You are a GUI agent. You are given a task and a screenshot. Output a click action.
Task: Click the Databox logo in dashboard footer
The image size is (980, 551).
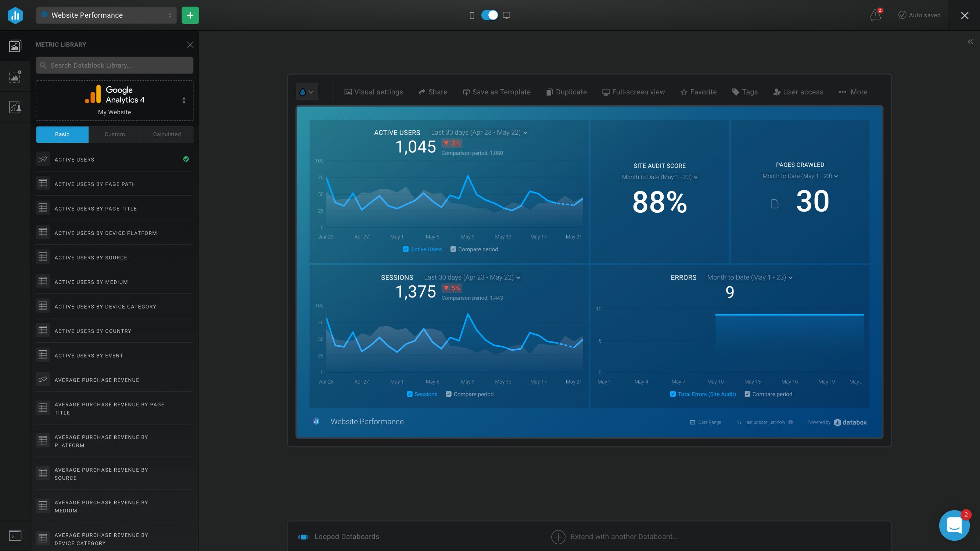[x=851, y=422]
